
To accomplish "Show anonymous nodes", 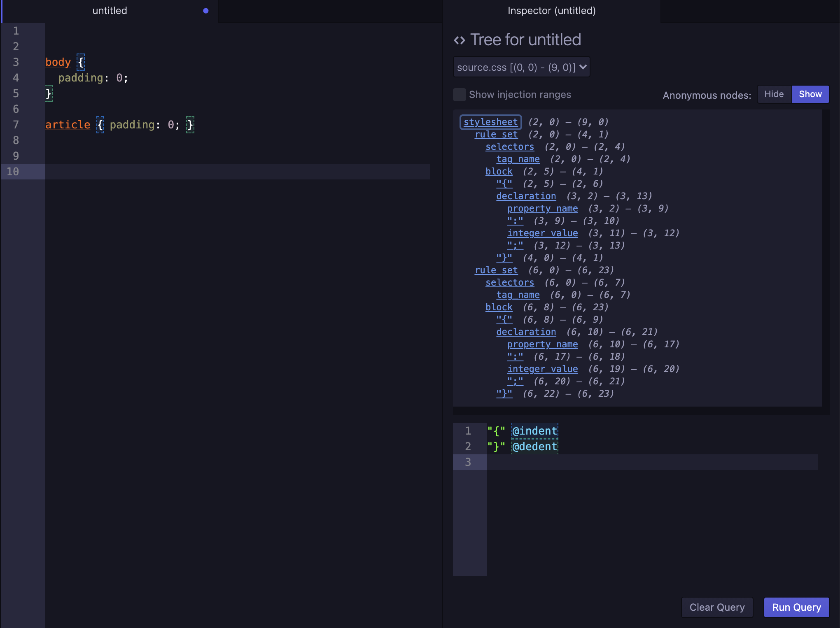I will tap(810, 94).
